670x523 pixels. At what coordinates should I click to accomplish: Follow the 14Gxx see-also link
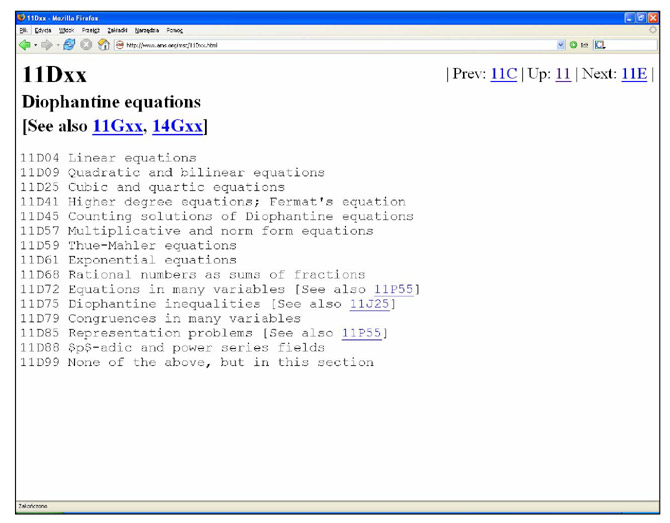click(x=177, y=126)
